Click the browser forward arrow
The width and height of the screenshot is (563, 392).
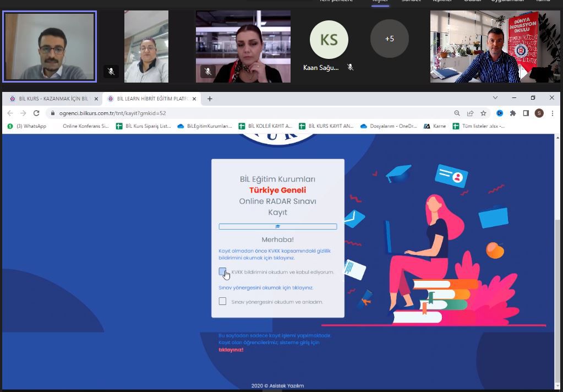23,113
